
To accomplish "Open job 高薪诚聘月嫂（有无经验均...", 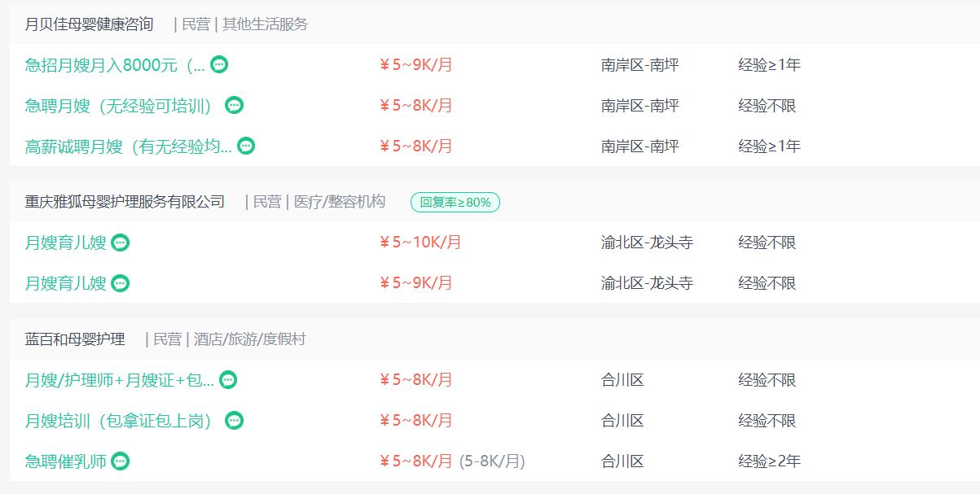I will point(129,146).
